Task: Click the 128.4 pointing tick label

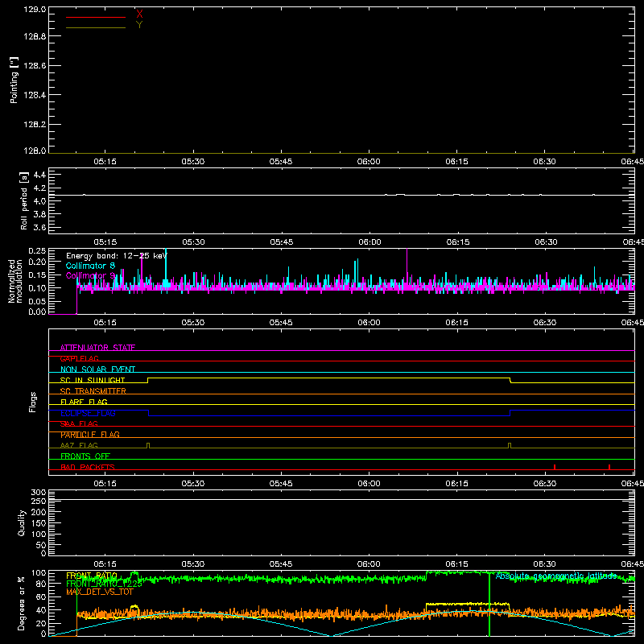Action: pyautogui.click(x=35, y=95)
